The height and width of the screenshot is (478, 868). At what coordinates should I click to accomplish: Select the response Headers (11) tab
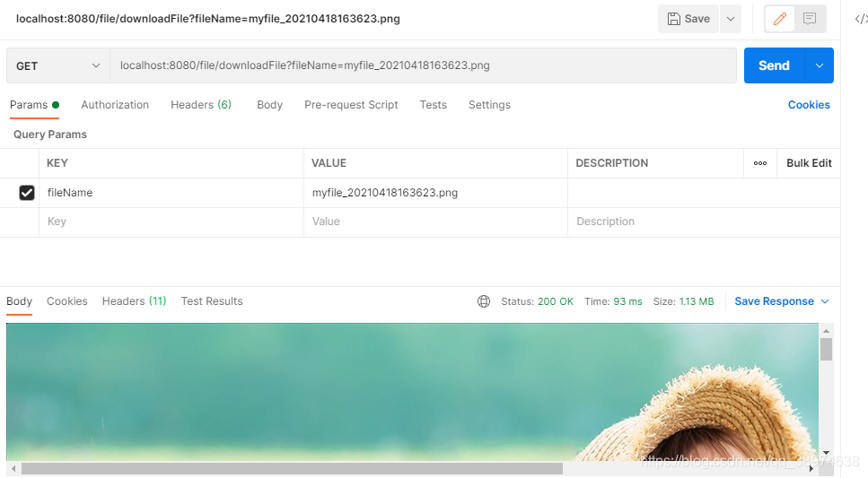134,301
